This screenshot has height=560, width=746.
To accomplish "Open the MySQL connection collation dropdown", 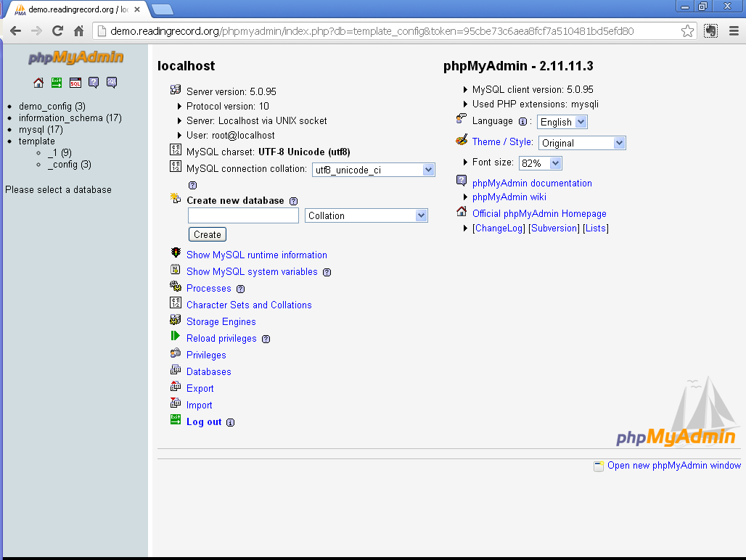I will (x=374, y=170).
